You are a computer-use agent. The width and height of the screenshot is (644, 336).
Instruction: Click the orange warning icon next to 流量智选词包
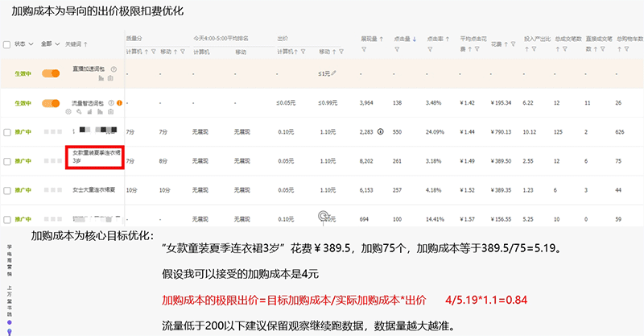tap(120, 102)
